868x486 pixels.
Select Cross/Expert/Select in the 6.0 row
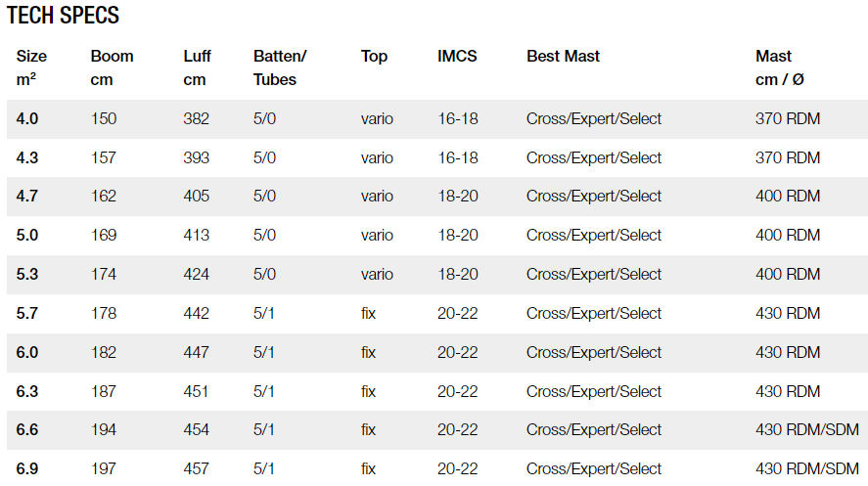pos(594,353)
